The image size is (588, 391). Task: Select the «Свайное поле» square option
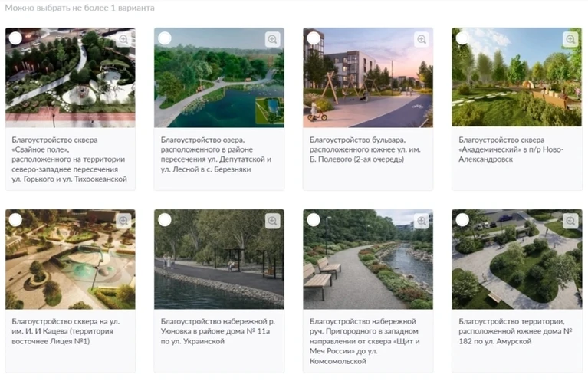[x=16, y=38]
